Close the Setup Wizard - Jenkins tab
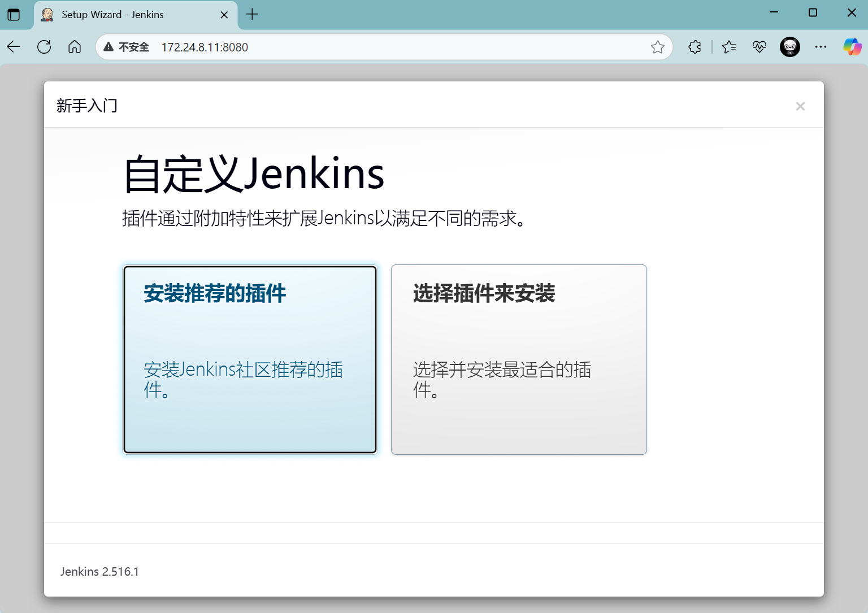This screenshot has width=868, height=613. pos(224,15)
